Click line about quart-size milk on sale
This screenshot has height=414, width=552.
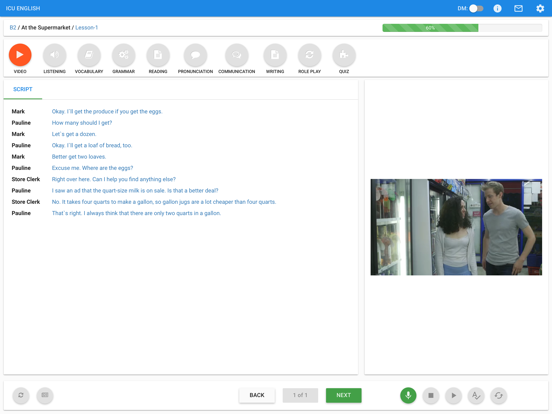pyautogui.click(x=135, y=190)
